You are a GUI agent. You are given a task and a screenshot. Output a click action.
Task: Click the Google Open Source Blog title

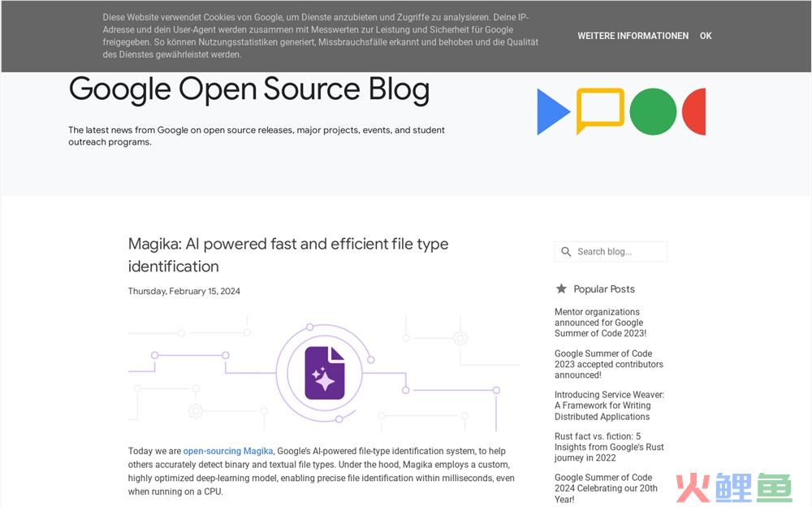249,89
